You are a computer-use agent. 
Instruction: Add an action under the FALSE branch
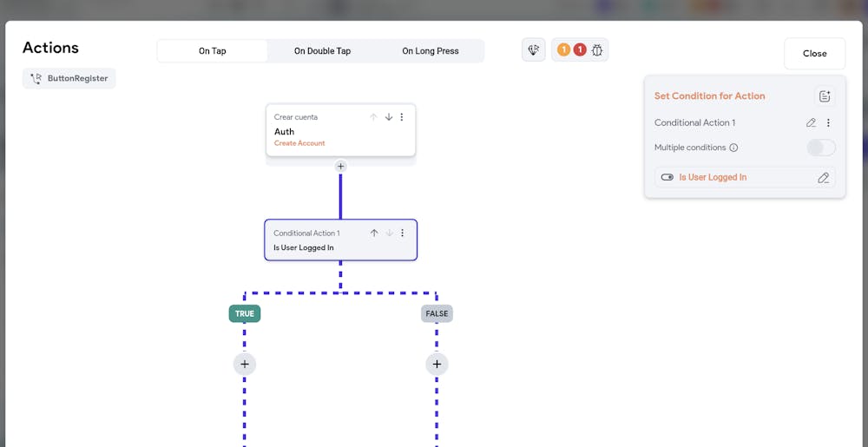click(x=437, y=365)
